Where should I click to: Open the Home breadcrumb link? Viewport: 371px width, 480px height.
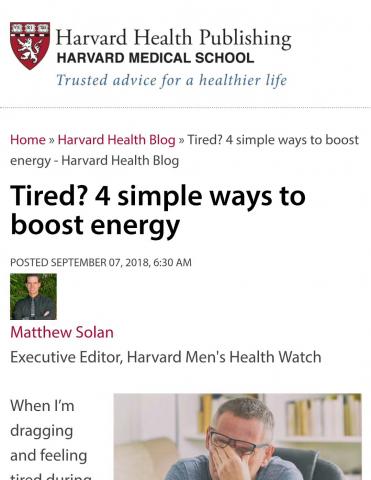tap(28, 140)
